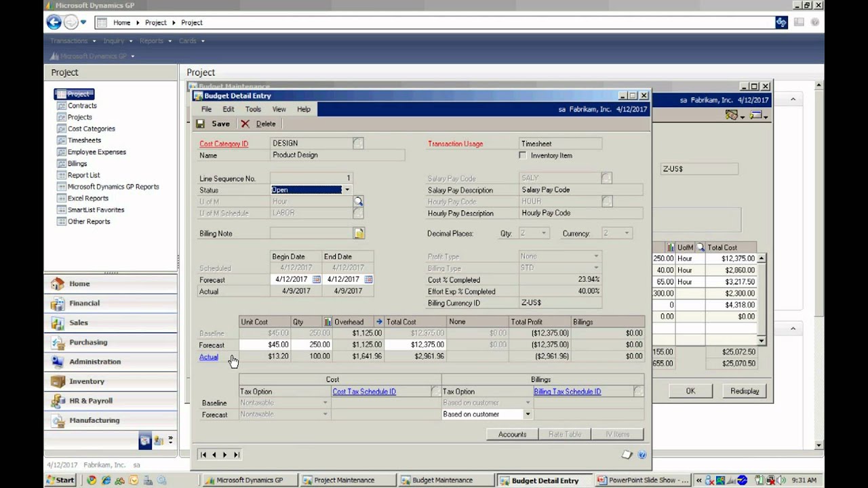The height and width of the screenshot is (488, 868).
Task: Click the HR & Payroll pane icon
Action: pos(58,401)
